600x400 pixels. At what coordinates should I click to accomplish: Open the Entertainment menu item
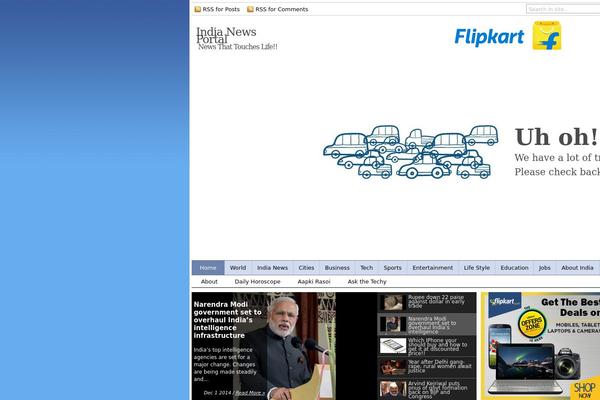coord(433,268)
